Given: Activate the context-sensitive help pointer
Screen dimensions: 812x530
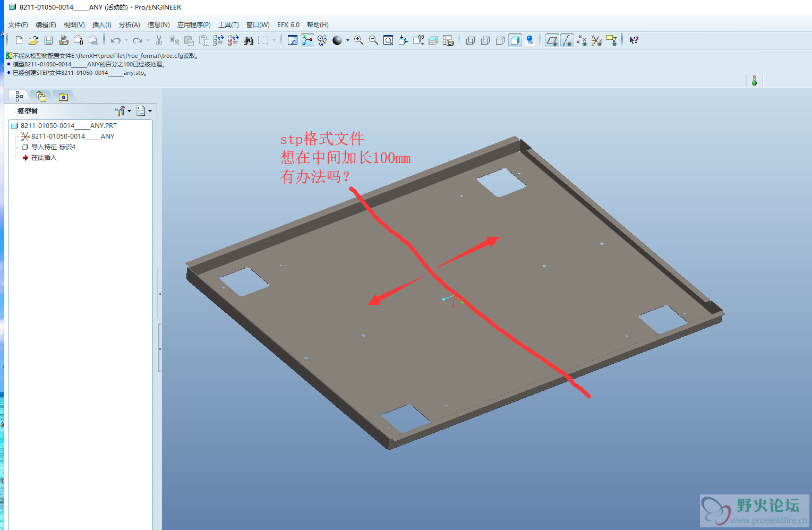Looking at the screenshot, I should pos(634,40).
